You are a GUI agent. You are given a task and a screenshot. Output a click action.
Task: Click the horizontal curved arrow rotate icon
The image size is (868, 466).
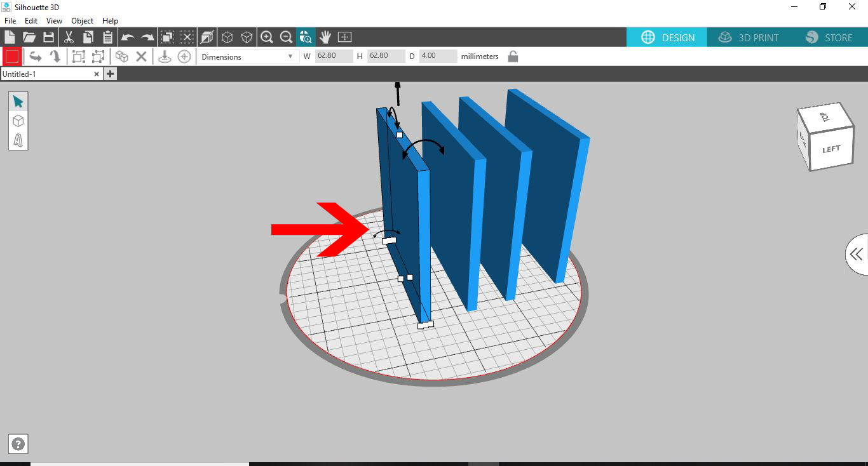(x=36, y=57)
